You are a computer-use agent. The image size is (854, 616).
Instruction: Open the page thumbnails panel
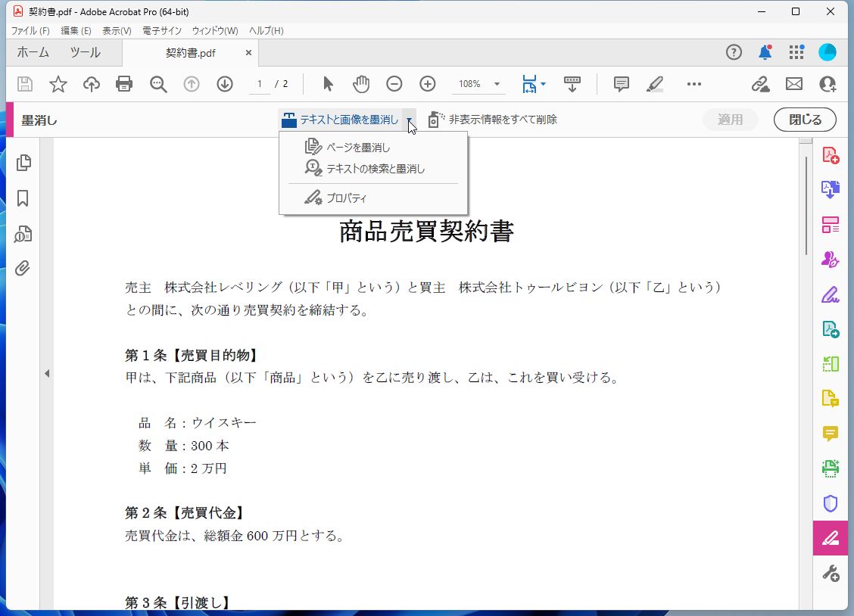point(23,162)
